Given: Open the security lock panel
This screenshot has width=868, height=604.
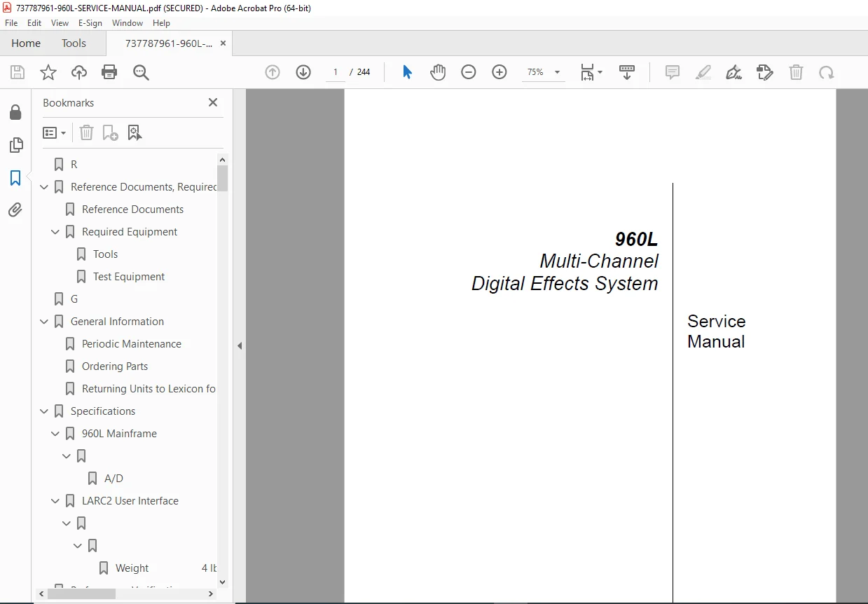Looking at the screenshot, I should pos(15,113).
